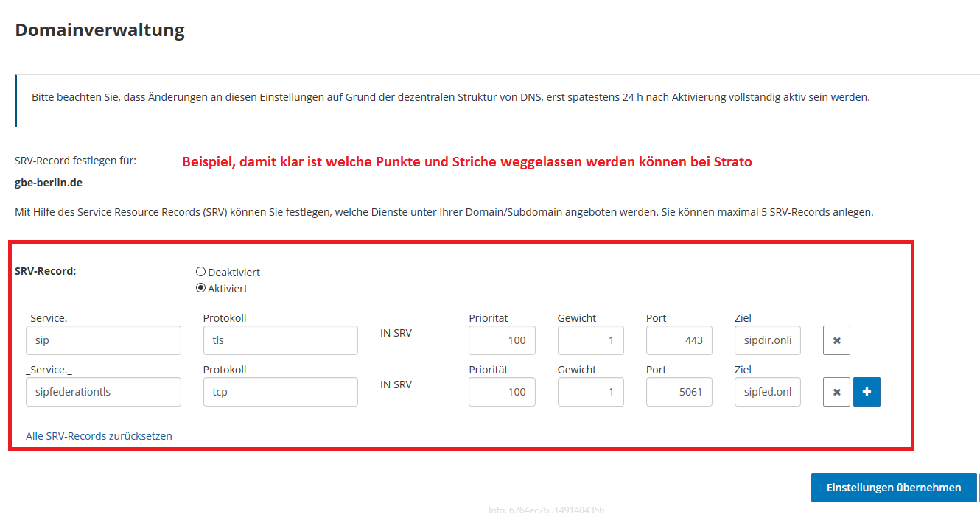Image resolution: width=980 pixels, height=520 pixels.
Task: Click the Protokoll field containing tls
Action: pos(280,340)
